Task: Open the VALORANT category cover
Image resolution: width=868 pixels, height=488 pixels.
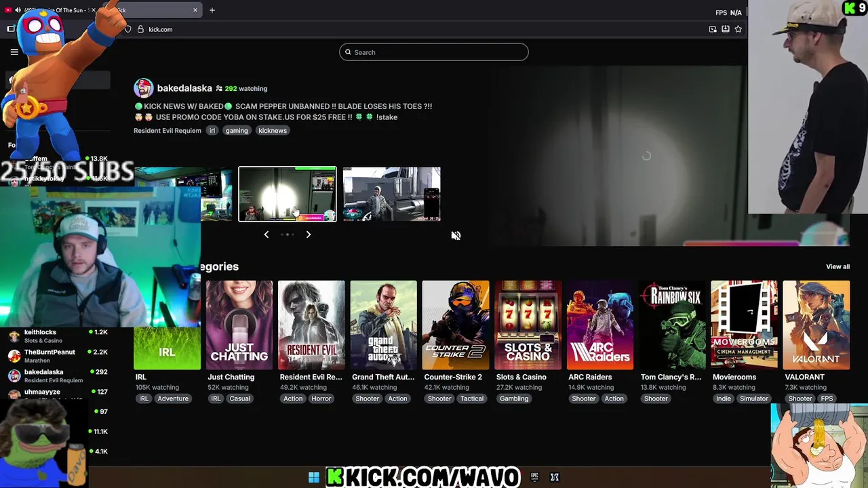Action: pos(816,325)
